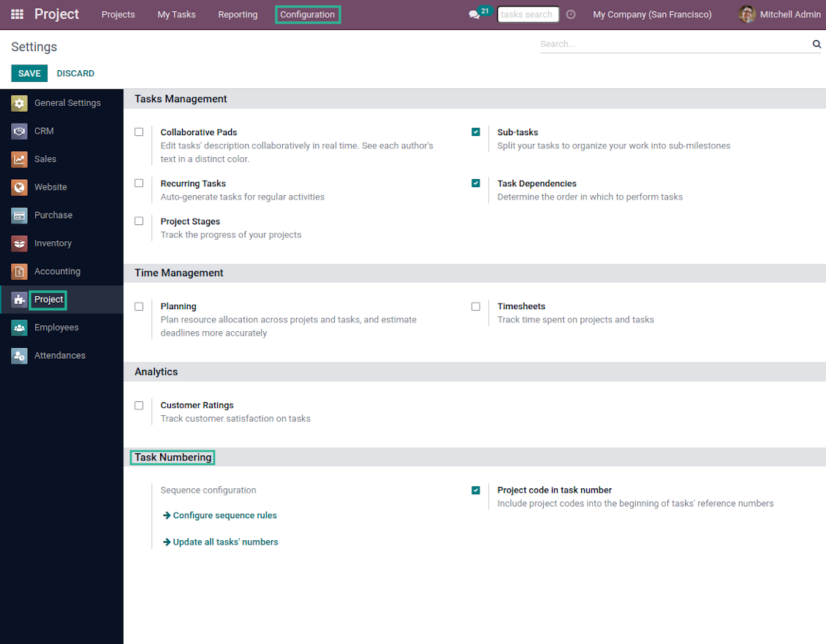Click the Analytics section heading

pyautogui.click(x=156, y=372)
